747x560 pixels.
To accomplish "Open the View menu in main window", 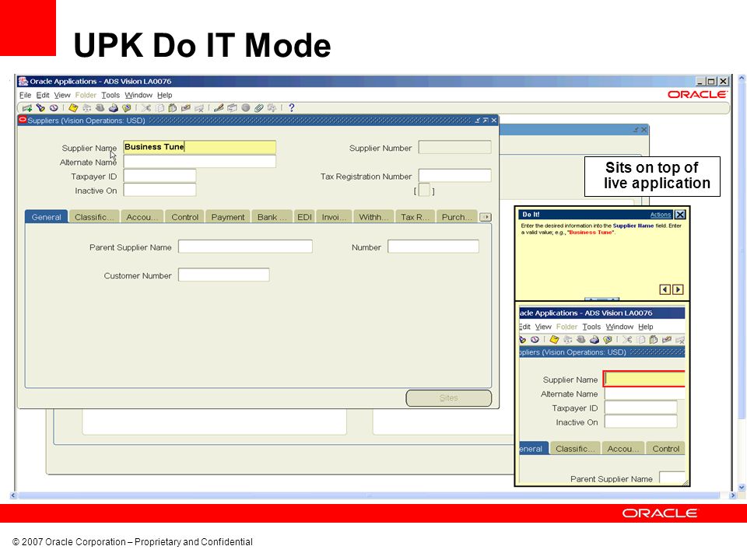I will pyautogui.click(x=62, y=95).
